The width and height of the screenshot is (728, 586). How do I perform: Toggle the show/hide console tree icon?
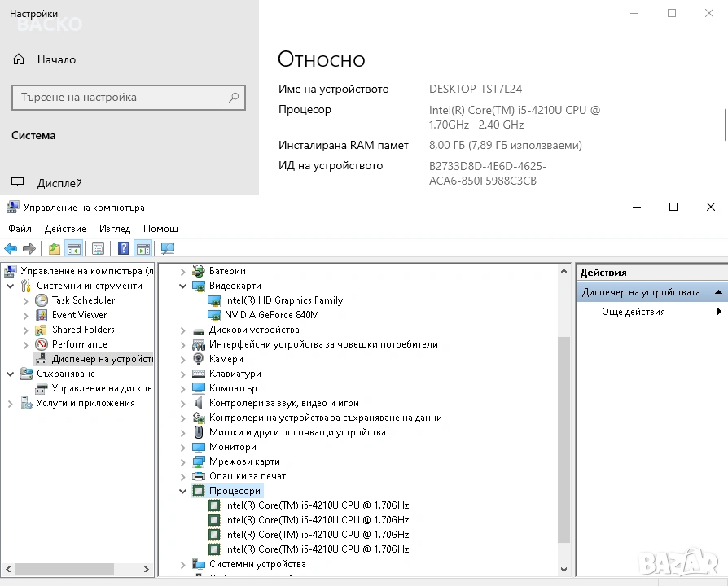click(x=74, y=248)
